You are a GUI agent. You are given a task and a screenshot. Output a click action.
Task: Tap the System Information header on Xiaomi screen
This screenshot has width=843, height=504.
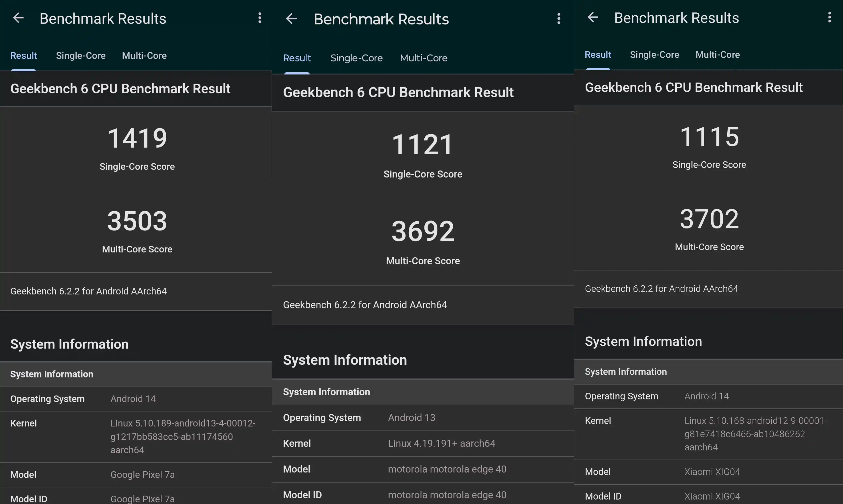pos(644,341)
